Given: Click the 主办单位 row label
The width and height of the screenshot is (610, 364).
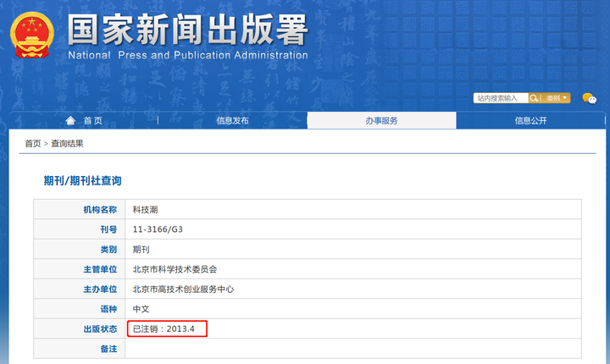Looking at the screenshot, I should [x=100, y=289].
